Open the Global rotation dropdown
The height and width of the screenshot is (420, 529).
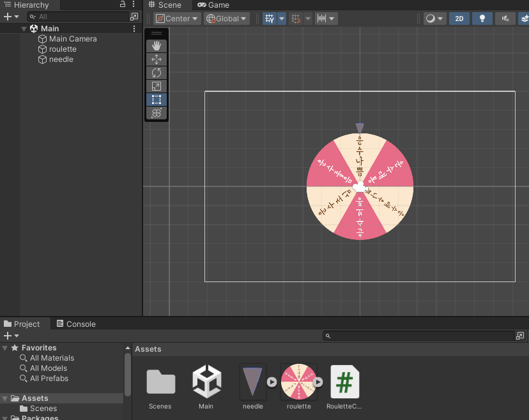[x=226, y=19]
